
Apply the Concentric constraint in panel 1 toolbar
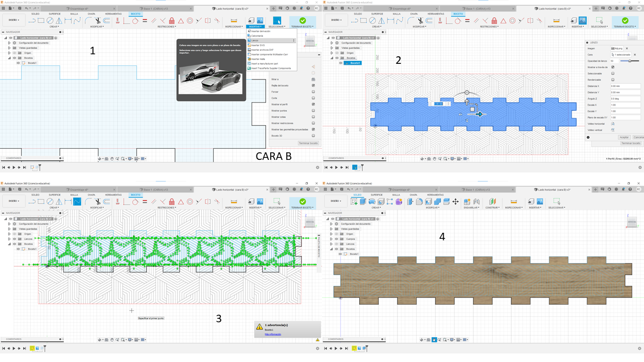pos(190,20)
